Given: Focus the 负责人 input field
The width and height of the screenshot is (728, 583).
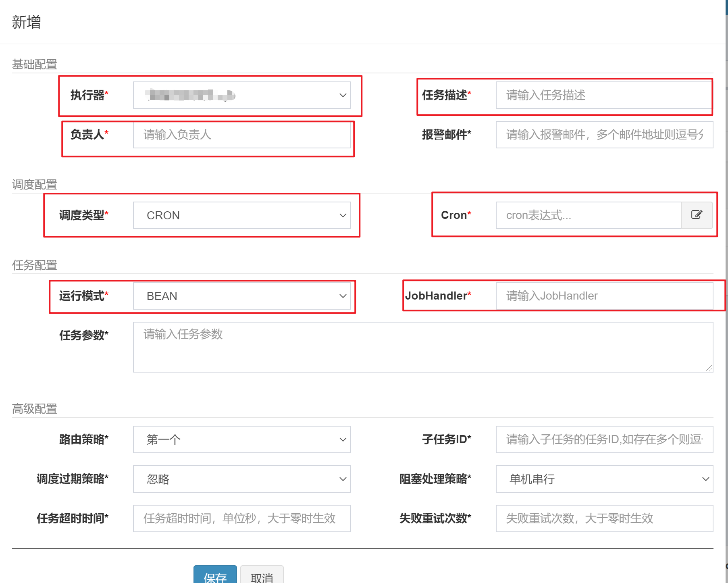Looking at the screenshot, I should point(242,135).
